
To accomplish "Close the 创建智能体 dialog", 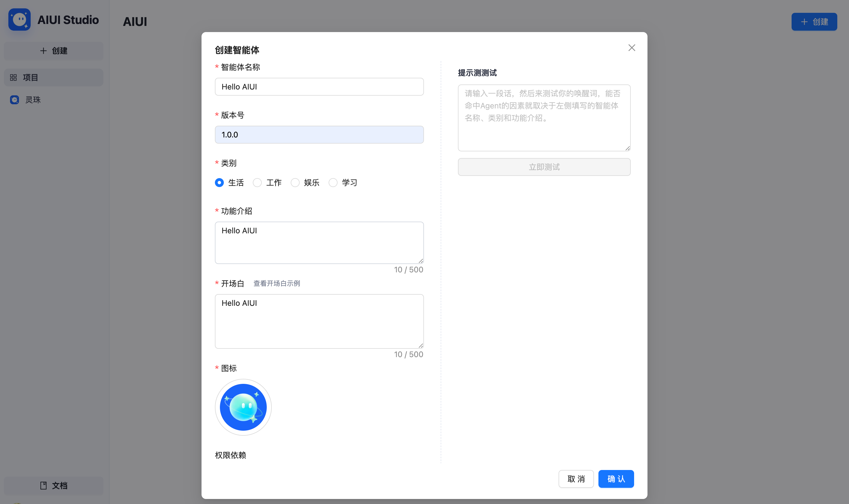I will coord(632,48).
